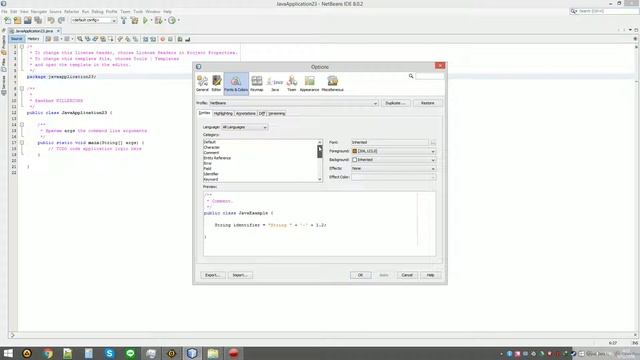Click the Export button
The width and height of the screenshot is (640, 360).
[x=213, y=275]
